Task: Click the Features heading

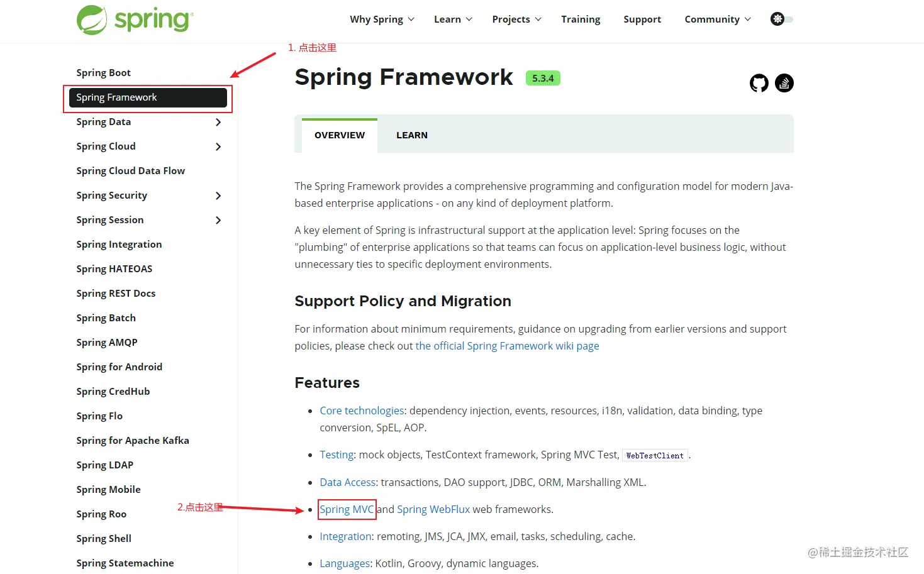Action: (327, 383)
